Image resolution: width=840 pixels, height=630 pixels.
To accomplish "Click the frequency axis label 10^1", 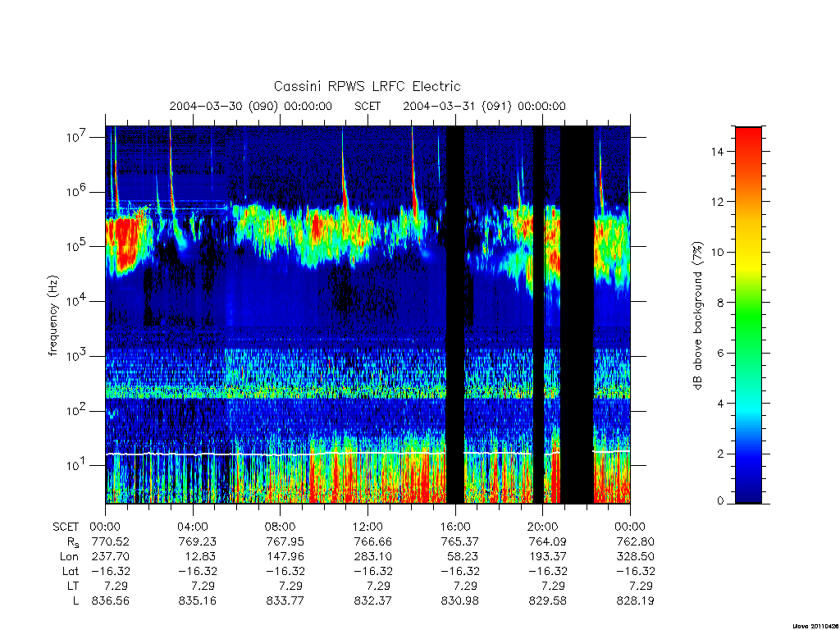I will point(75,466).
